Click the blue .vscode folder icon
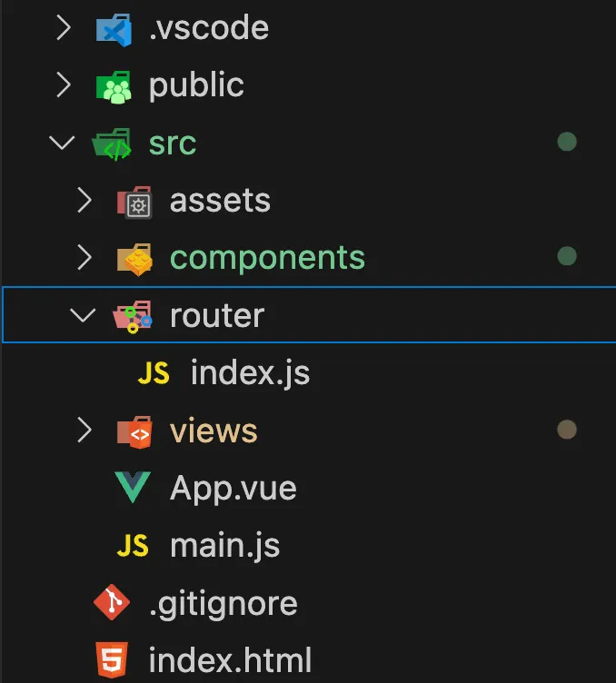This screenshot has height=683, width=616. pyautogui.click(x=114, y=28)
